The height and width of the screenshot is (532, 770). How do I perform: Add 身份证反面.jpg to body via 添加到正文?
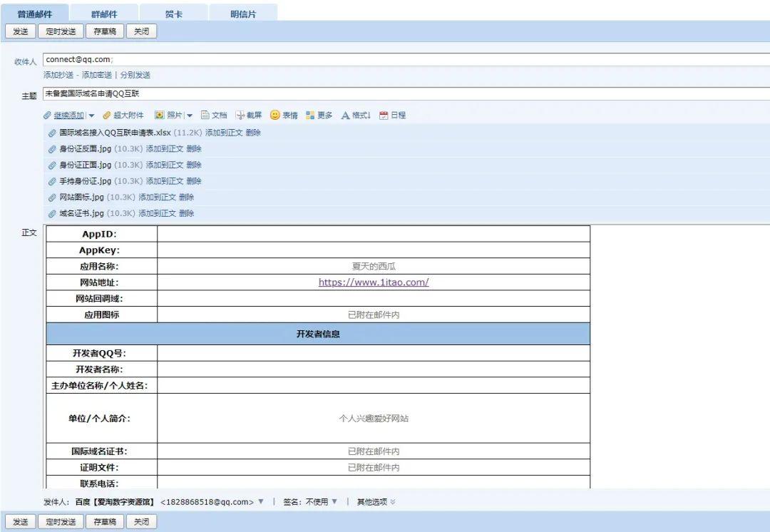pyautogui.click(x=165, y=149)
